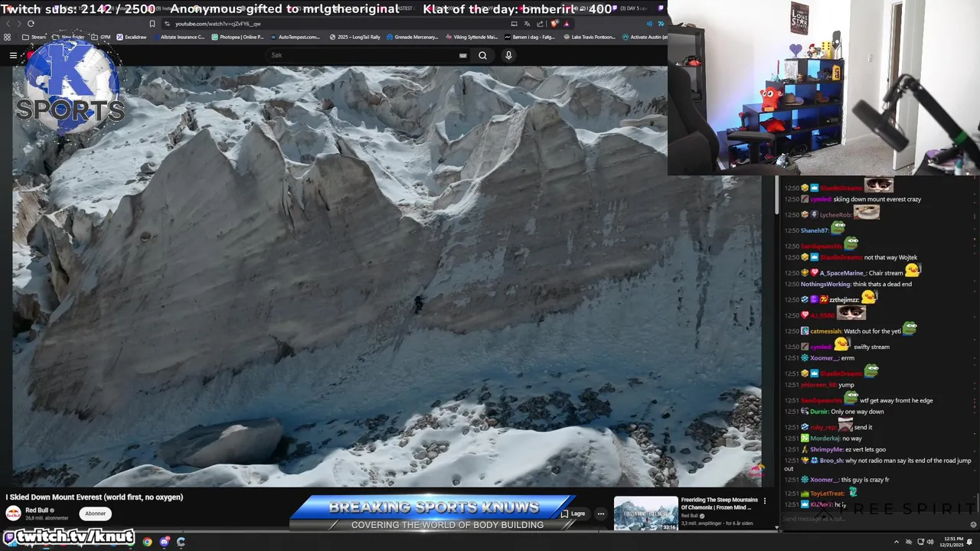Click the Twitch chat 'Send message' input

873,519
